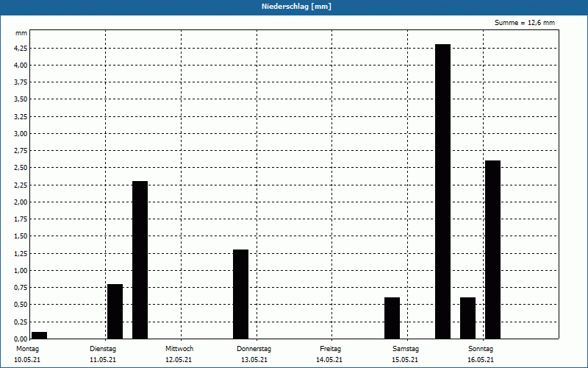Select the y-axis value '0,50'

(21, 305)
